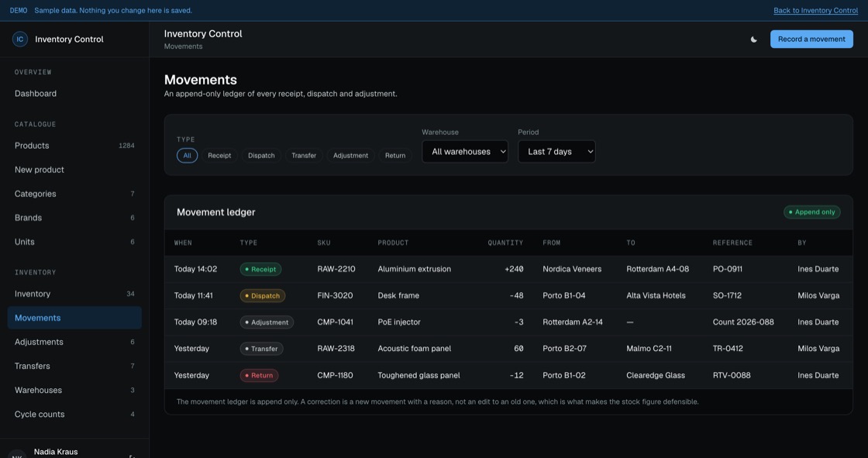The height and width of the screenshot is (458, 868).
Task: Click SKU RAW-2210 in the ledger
Action: point(336,269)
